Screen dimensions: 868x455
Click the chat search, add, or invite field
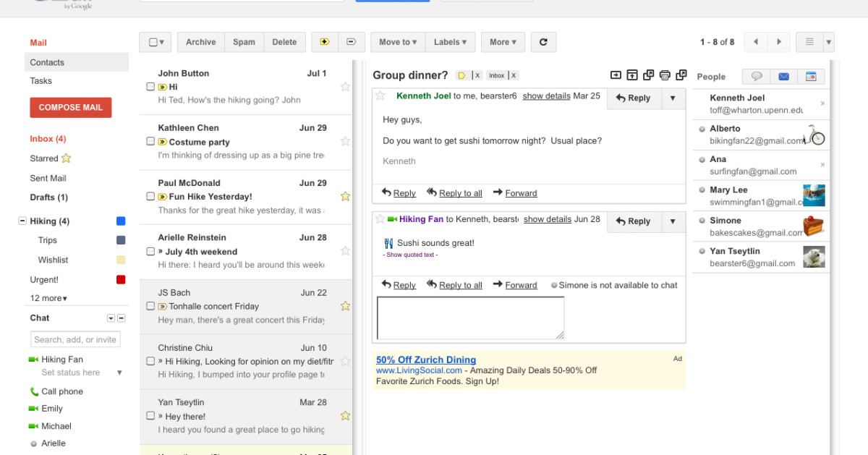75,339
